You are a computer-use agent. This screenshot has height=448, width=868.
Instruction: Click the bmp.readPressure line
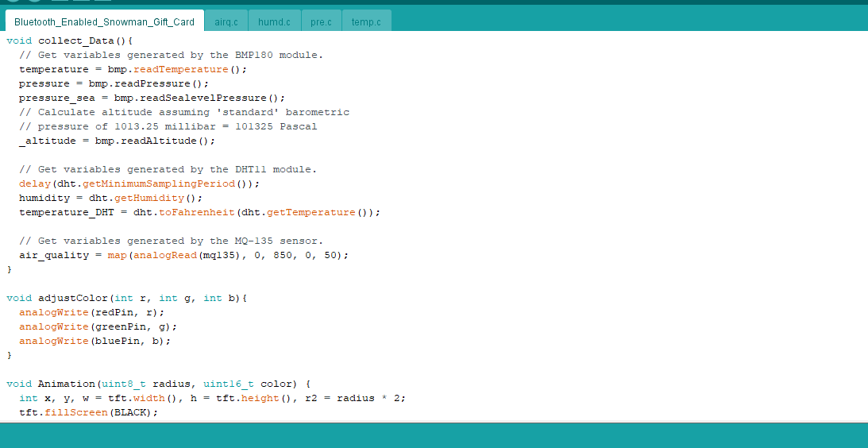[114, 83]
